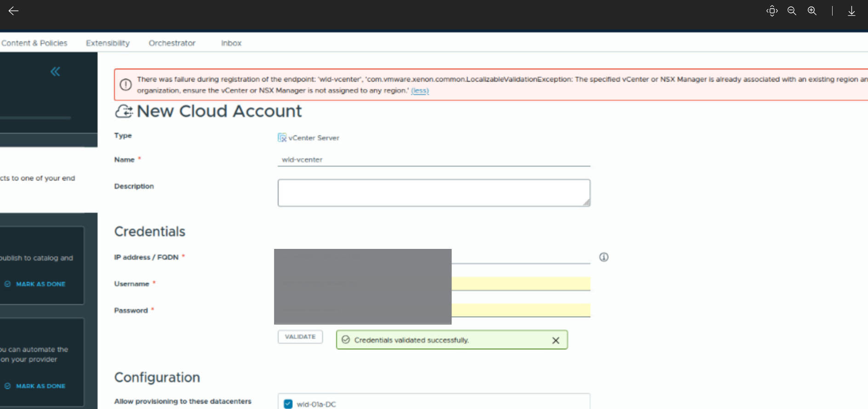This screenshot has height=409, width=868.
Task: Collapse the sidebar with the double chevron
Action: (55, 71)
